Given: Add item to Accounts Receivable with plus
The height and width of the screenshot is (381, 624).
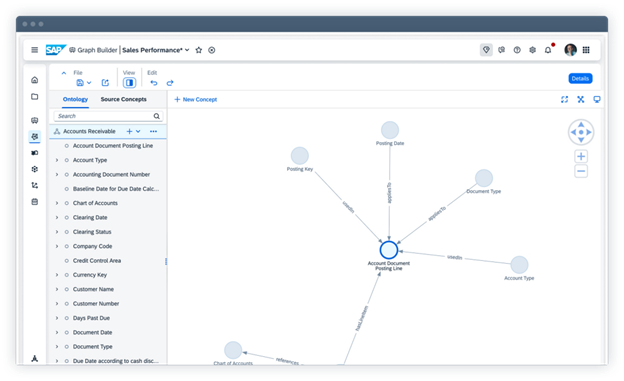Looking at the screenshot, I should tap(129, 131).
